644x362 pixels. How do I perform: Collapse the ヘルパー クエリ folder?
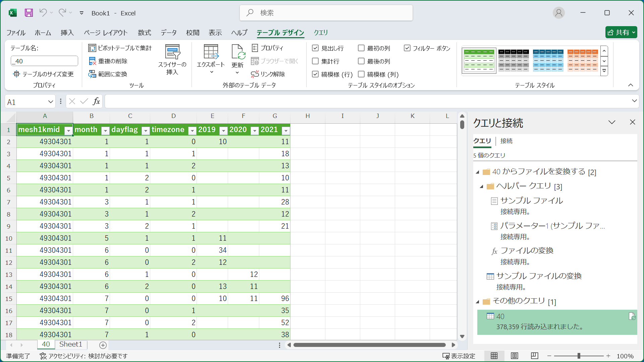(x=481, y=187)
